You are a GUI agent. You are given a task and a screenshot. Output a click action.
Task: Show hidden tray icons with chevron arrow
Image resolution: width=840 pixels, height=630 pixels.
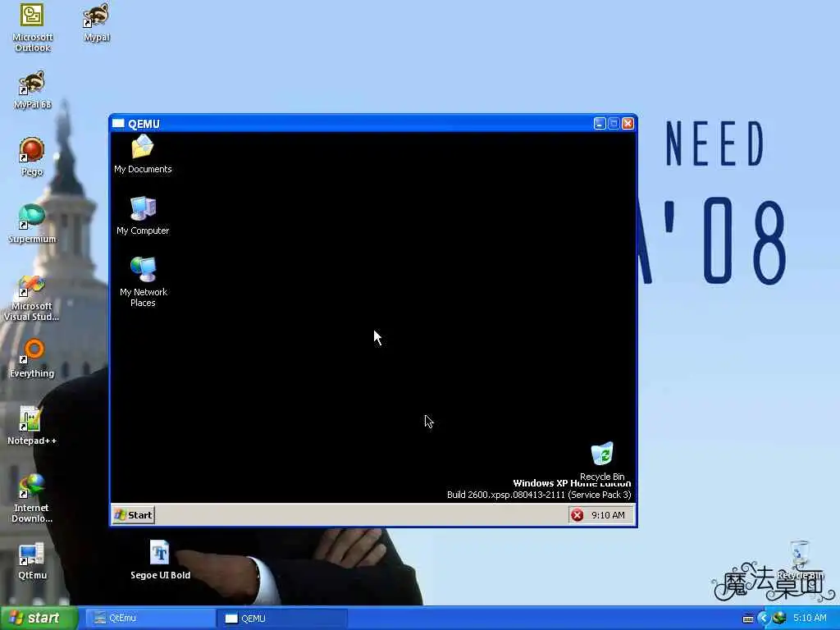(x=764, y=619)
